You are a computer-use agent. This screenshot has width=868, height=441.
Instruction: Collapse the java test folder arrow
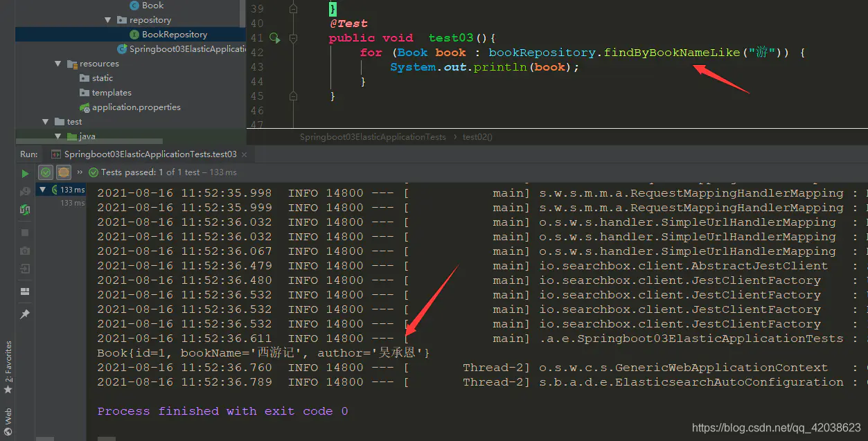click(58, 136)
